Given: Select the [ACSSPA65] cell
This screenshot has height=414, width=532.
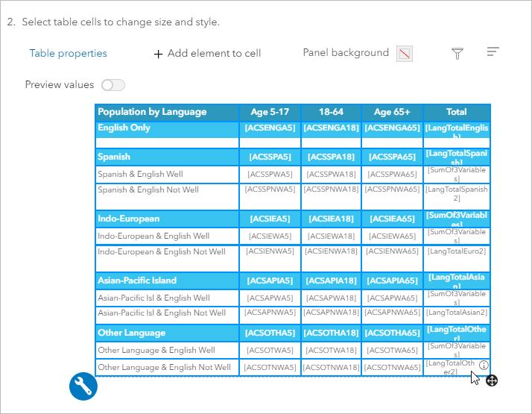Looking at the screenshot, I should [x=392, y=157].
